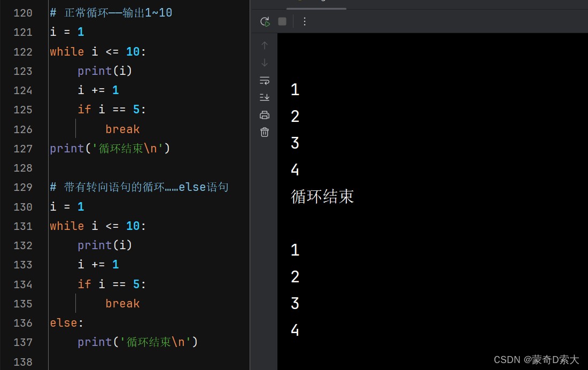The image size is (588, 370).
Task: Toggle soft-wrap in the console
Action: tap(265, 80)
